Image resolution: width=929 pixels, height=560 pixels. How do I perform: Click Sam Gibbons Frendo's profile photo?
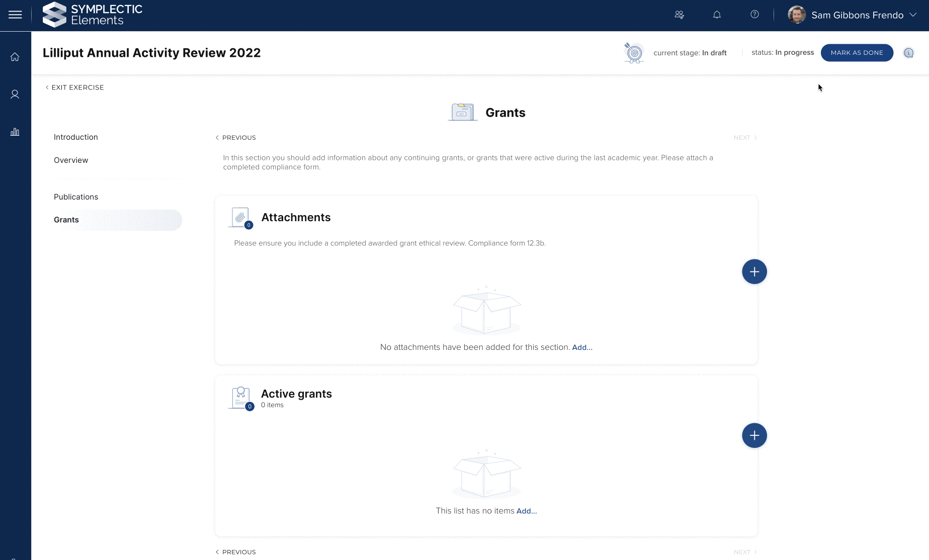click(797, 15)
